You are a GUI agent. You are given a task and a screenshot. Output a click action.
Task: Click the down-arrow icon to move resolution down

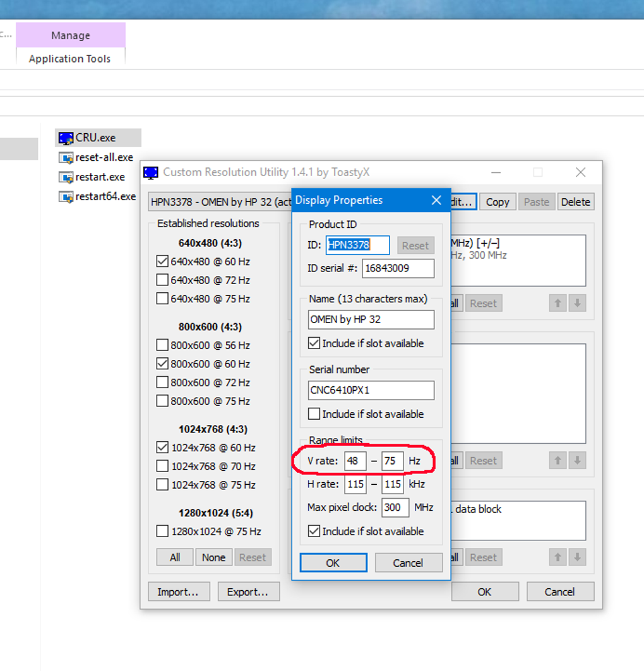pyautogui.click(x=577, y=303)
